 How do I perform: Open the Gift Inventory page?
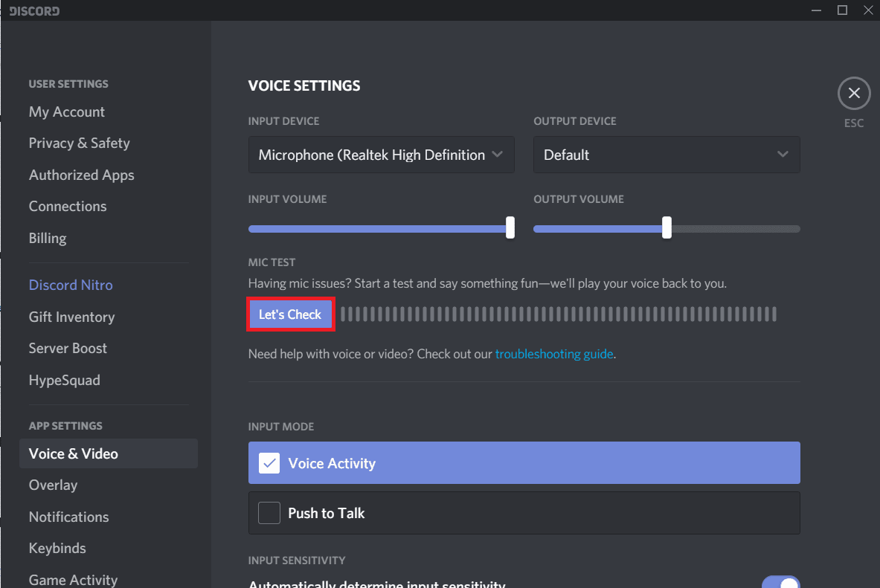(x=71, y=317)
